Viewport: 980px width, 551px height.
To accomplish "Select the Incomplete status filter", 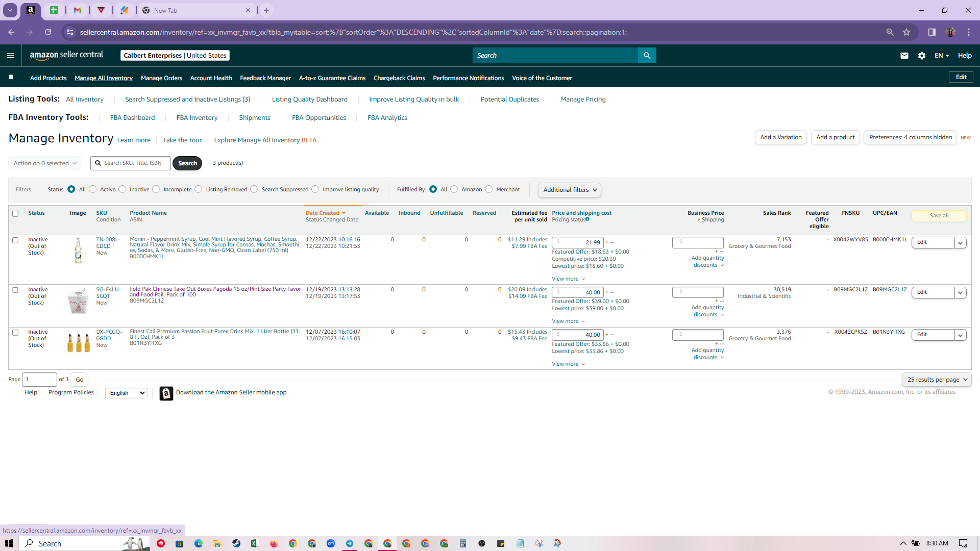I will point(156,189).
